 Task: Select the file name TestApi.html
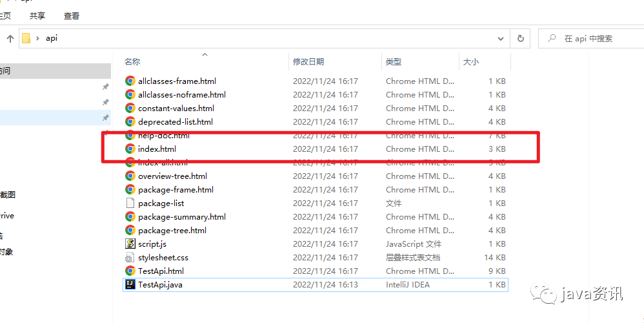click(161, 271)
